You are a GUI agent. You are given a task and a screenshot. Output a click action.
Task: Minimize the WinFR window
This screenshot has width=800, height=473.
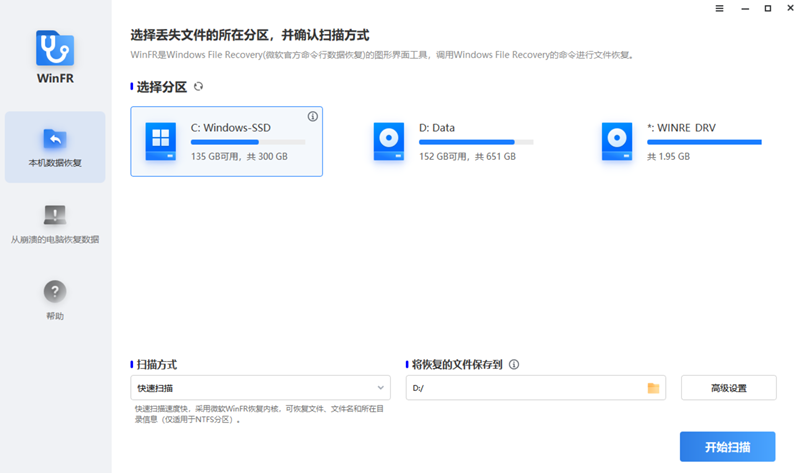click(745, 8)
